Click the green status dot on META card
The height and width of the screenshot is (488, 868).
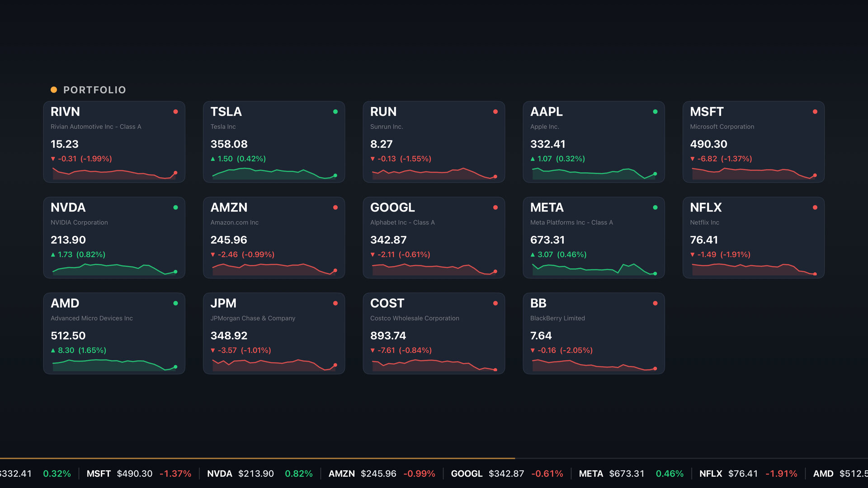(655, 207)
